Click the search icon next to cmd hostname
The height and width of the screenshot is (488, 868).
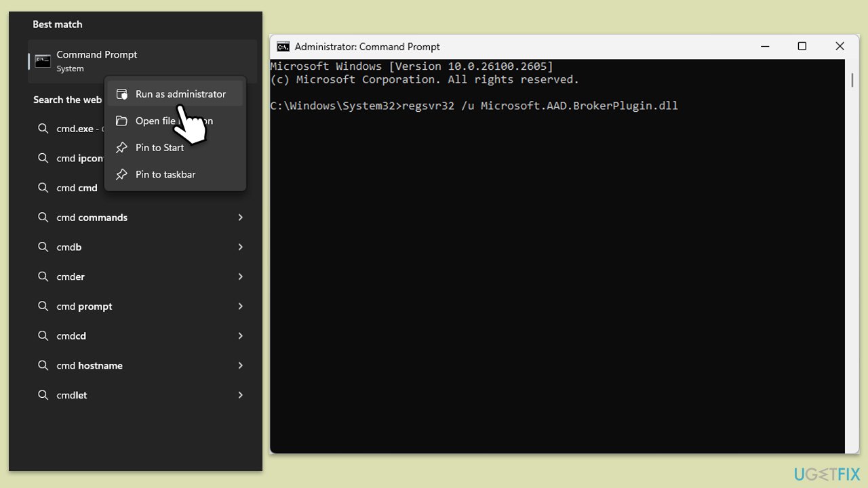pos(43,365)
